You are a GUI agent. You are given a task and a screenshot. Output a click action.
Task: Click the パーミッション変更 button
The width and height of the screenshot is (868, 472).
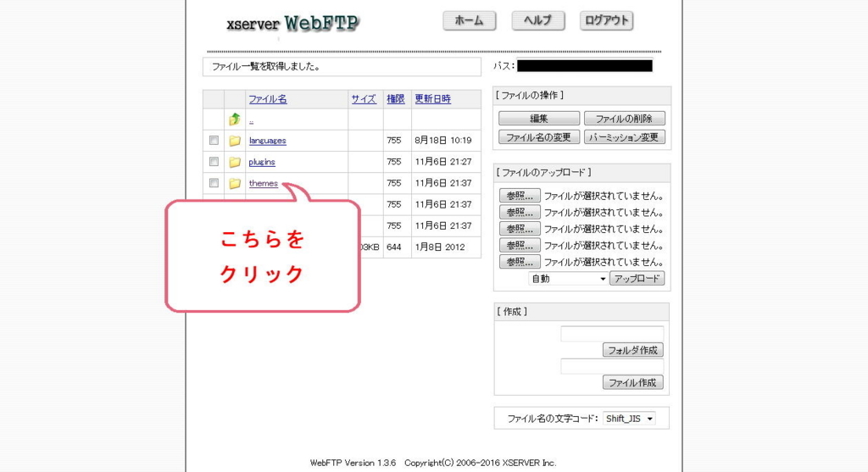point(624,137)
